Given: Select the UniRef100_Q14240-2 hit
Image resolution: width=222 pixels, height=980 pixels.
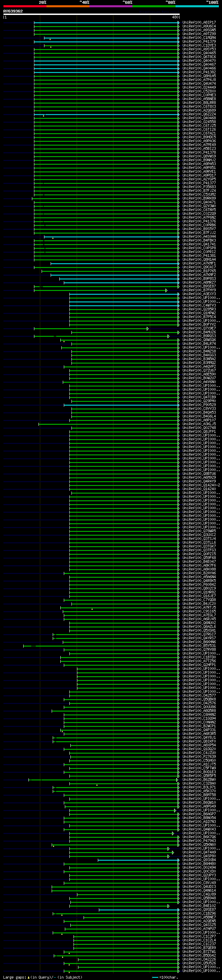Looking at the screenshot, I should click(201, 485).
